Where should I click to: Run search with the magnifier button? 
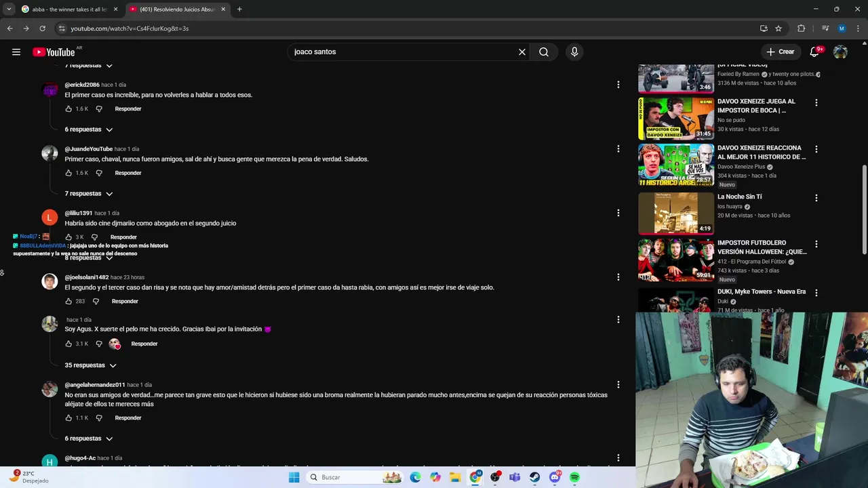(544, 52)
